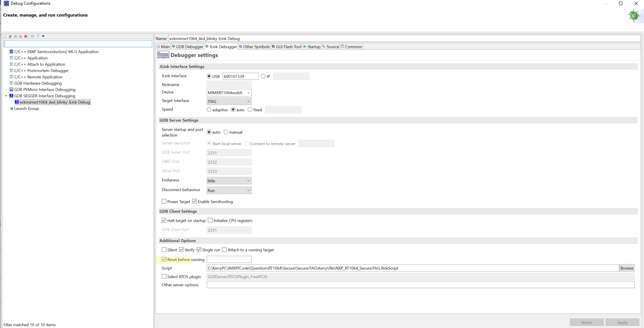Create a new configuration prototype
Viewport: 644px width, 328px height.
coord(10,36)
